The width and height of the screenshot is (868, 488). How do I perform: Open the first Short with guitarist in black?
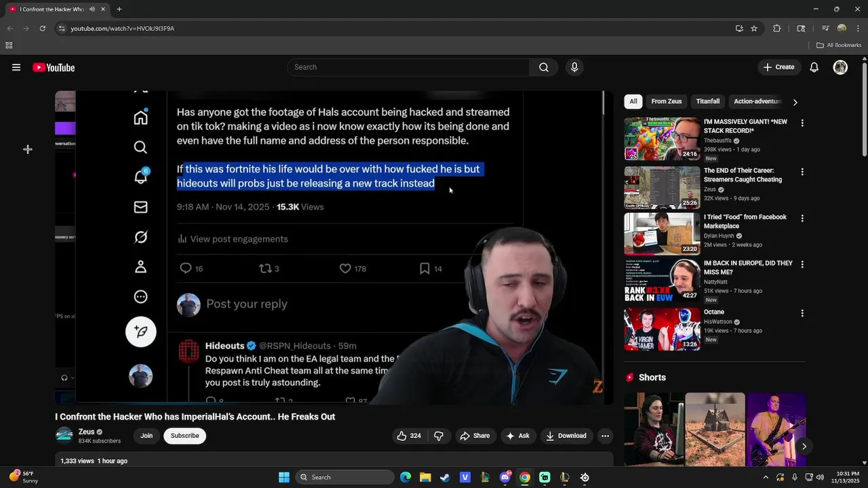tap(654, 430)
